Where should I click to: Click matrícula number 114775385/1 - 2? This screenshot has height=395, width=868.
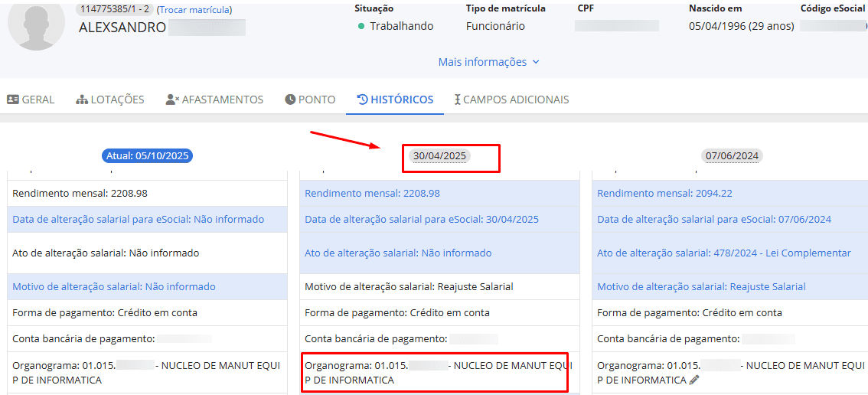coord(115,9)
